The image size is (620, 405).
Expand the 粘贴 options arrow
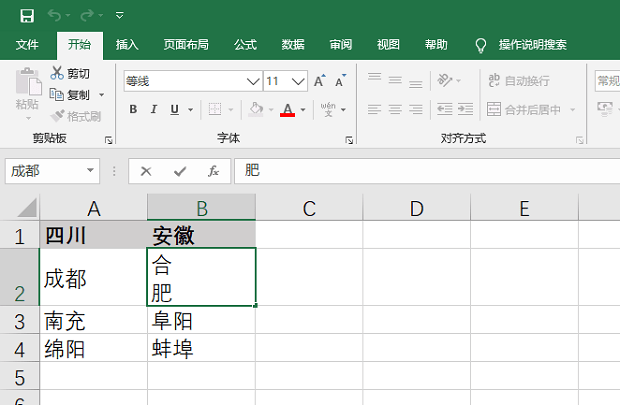28,118
